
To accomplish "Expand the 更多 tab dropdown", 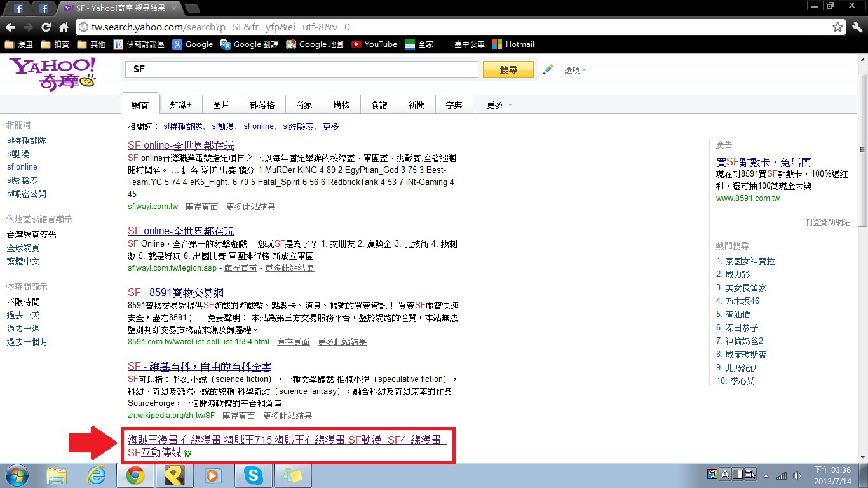I will 499,105.
